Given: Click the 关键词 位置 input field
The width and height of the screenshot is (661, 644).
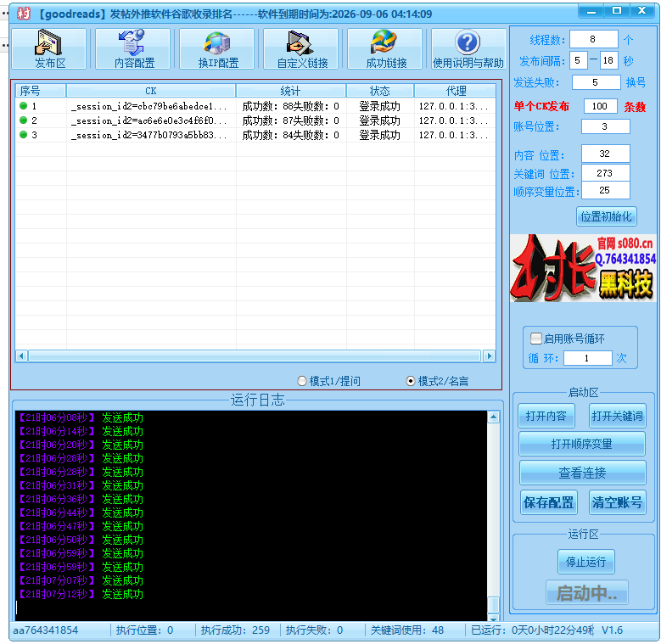Looking at the screenshot, I should tap(605, 173).
